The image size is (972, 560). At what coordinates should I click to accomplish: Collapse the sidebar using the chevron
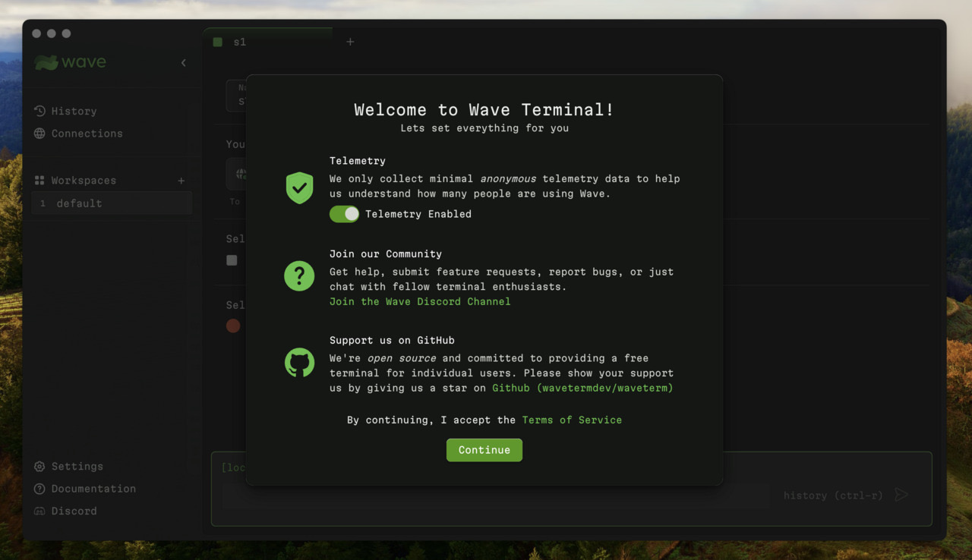pos(182,63)
